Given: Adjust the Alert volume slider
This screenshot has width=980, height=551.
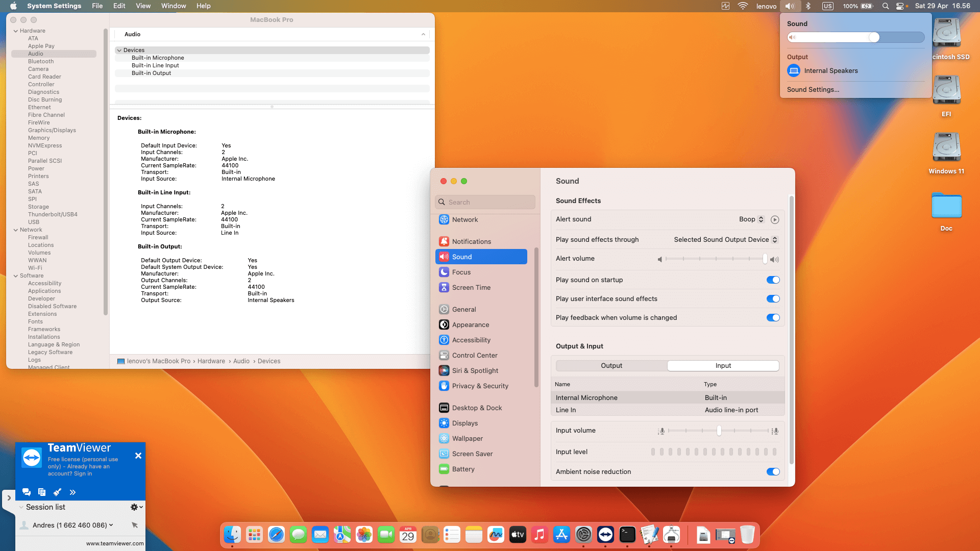Looking at the screenshot, I should coord(717,260).
